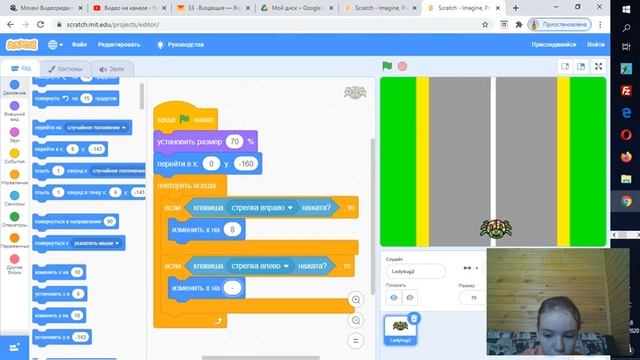Open the Chrome extensions puzzle icon
Screen dimensions: 640x360
click(x=519, y=24)
